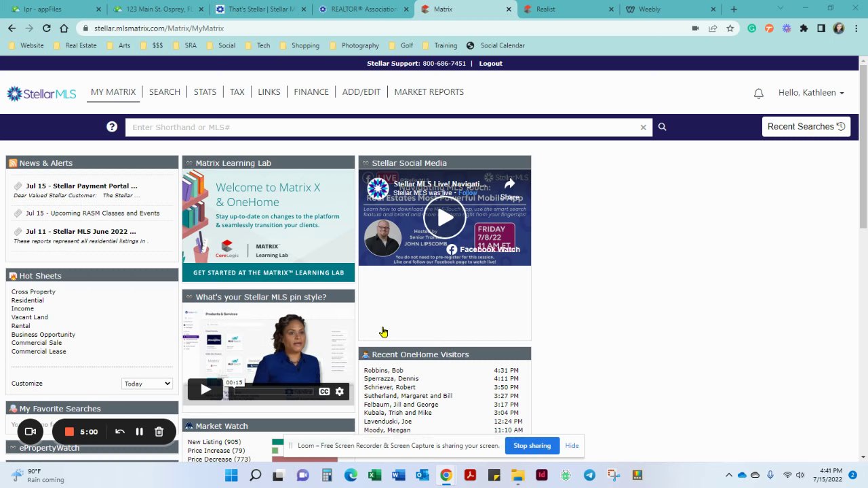The height and width of the screenshot is (488, 868).
Task: Click the Loom camera icon
Action: tap(31, 432)
